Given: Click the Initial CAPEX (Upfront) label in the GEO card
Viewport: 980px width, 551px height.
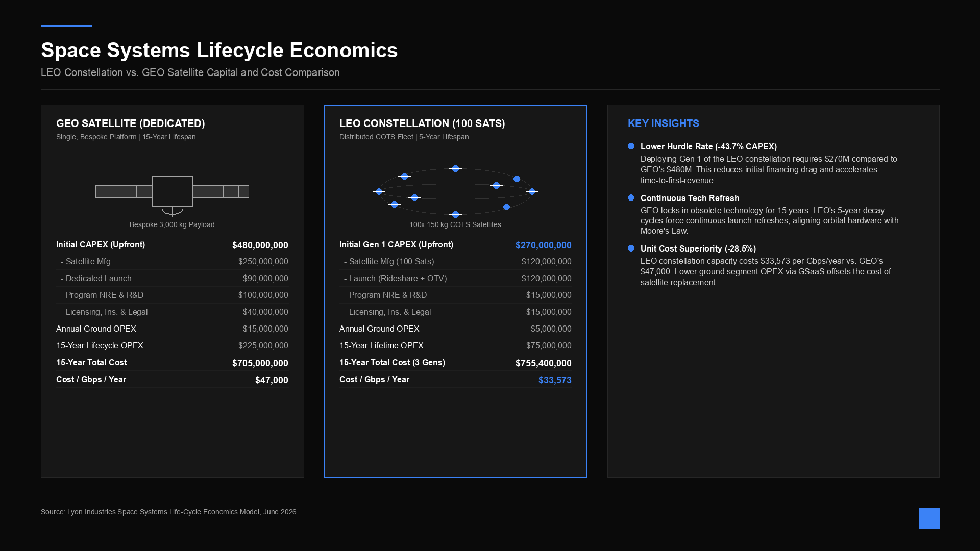Looking at the screenshot, I should click(101, 244).
